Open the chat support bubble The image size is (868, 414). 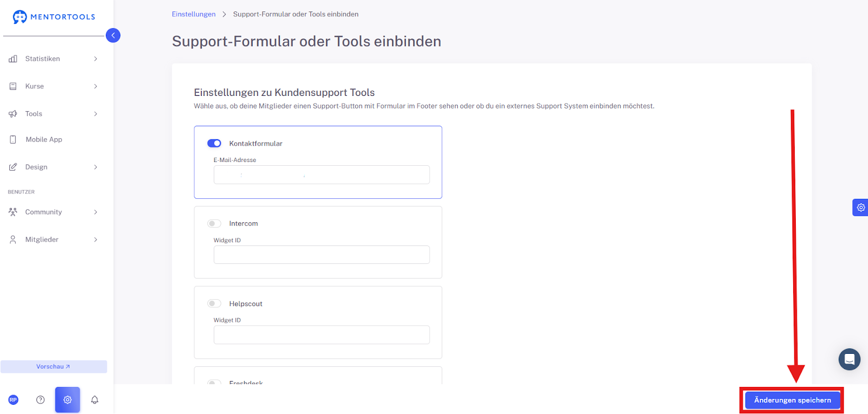(x=850, y=359)
